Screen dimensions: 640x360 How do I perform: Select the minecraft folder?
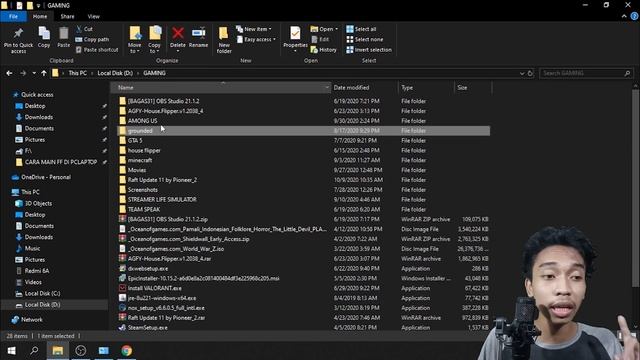point(140,160)
